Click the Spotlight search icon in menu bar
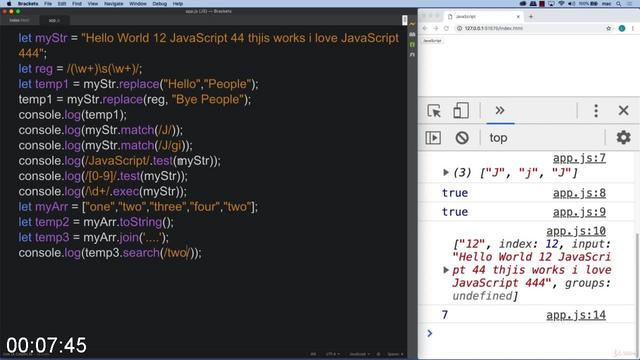 click(619, 4)
